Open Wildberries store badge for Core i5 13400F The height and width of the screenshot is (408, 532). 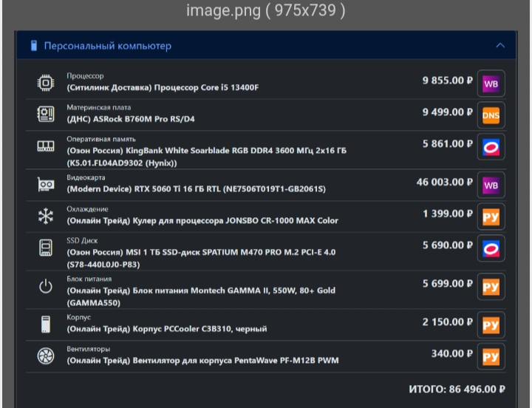pyautogui.click(x=491, y=84)
